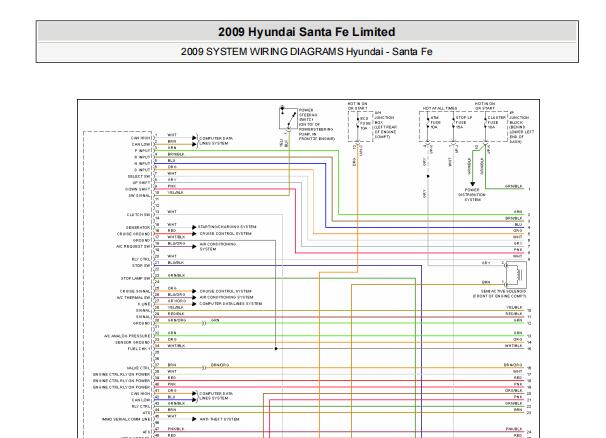
Task: Click the "A/C THERMAL SW" pin label
Action: [x=133, y=298]
